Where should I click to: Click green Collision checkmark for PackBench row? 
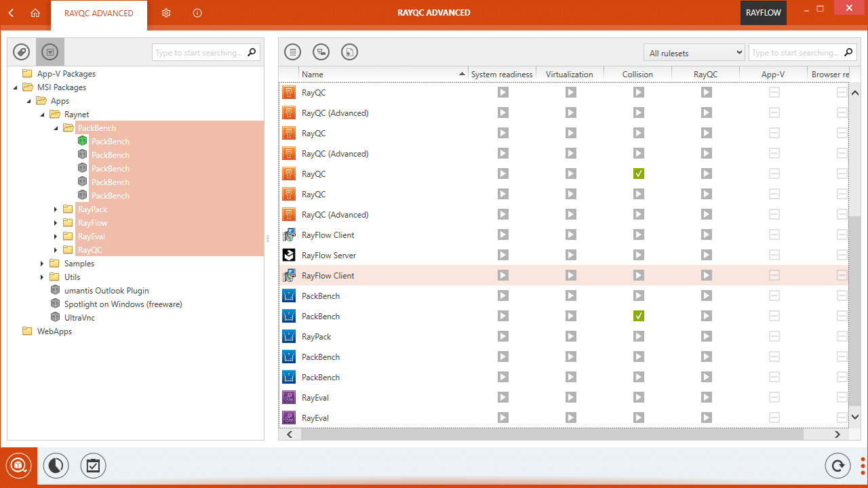(x=638, y=317)
